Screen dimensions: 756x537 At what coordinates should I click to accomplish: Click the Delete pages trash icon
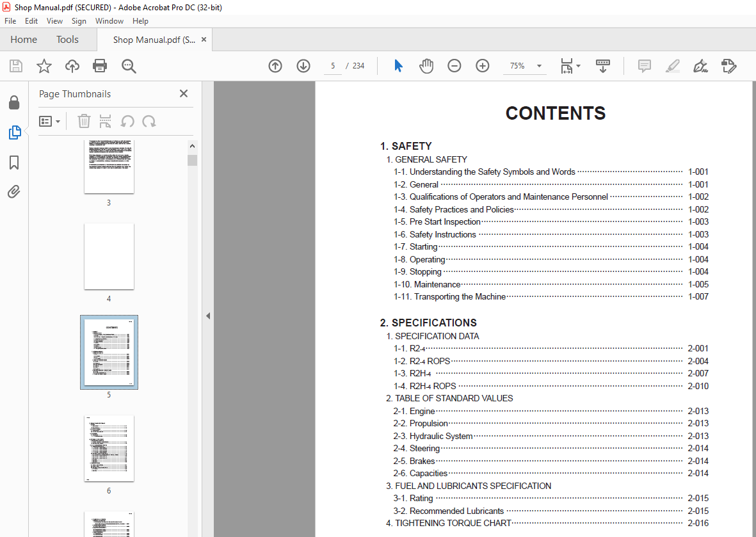(x=84, y=122)
